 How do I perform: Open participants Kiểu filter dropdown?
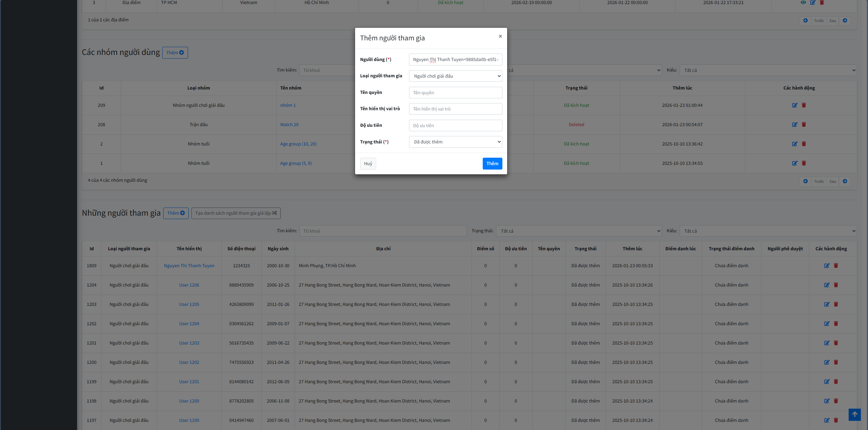click(x=768, y=231)
